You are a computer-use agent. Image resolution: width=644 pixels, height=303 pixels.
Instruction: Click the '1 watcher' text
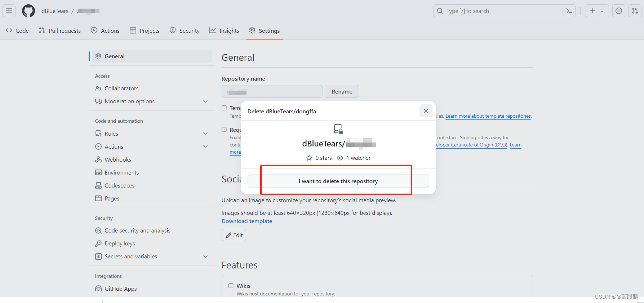(359, 158)
